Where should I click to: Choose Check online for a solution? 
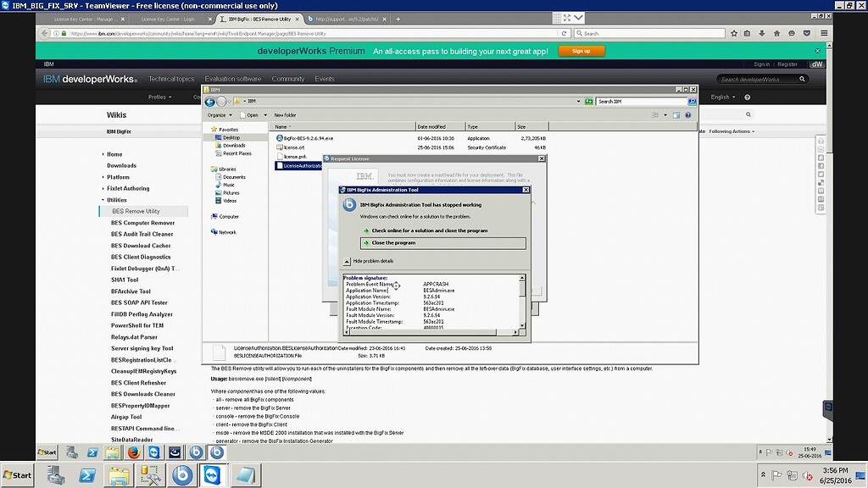pyautogui.click(x=429, y=230)
